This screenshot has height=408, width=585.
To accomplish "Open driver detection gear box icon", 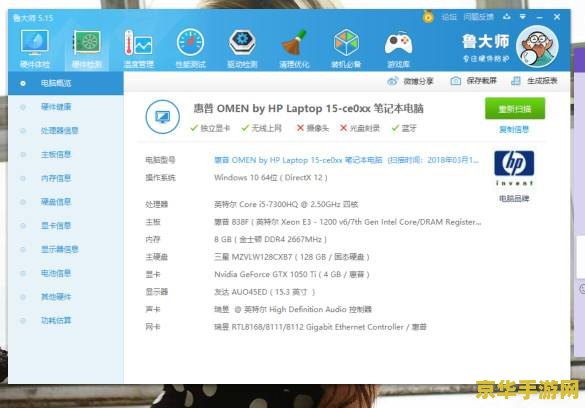I will coord(242,43).
